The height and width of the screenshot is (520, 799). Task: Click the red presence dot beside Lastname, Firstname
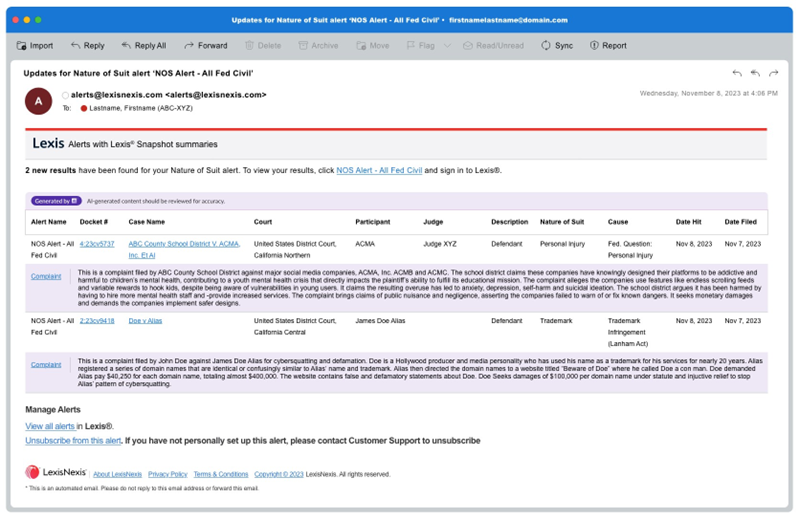(x=84, y=108)
